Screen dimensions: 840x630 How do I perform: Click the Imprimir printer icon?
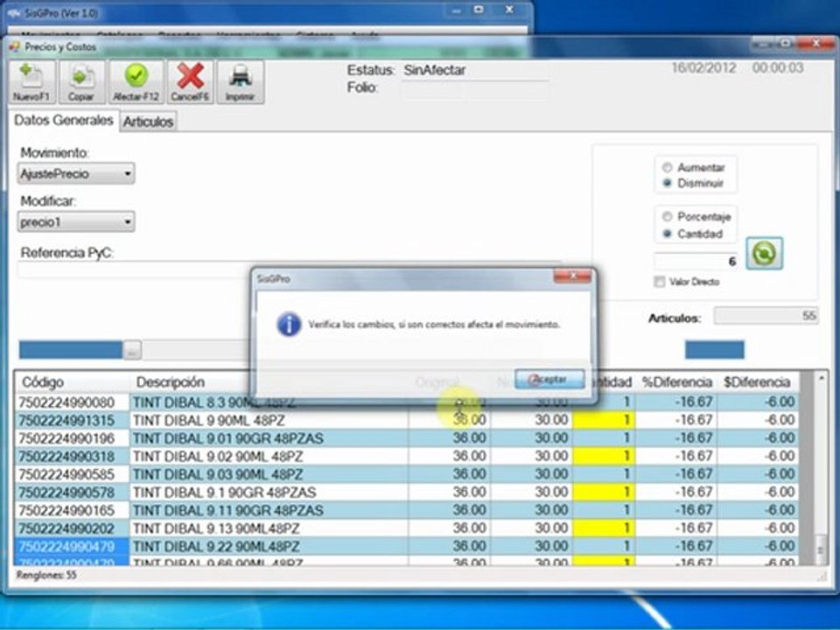pos(240,81)
